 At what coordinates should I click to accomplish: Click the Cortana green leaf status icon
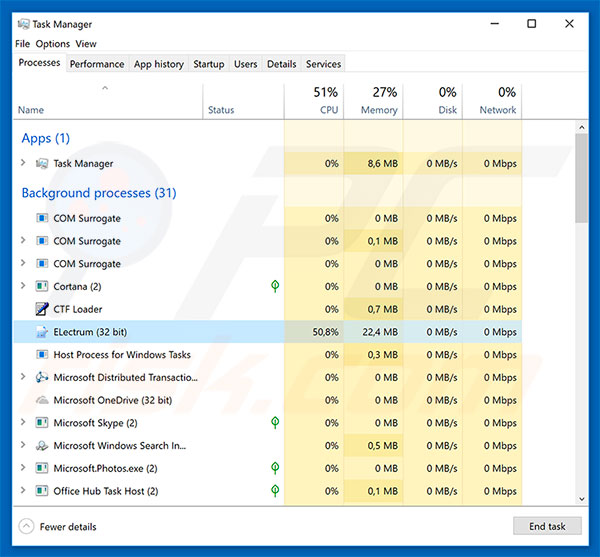click(275, 286)
